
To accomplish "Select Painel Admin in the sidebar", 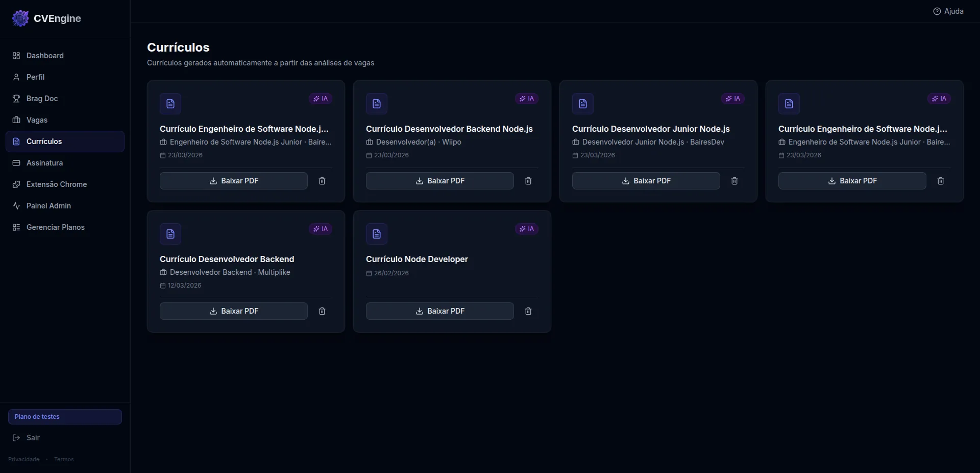I will click(48, 206).
